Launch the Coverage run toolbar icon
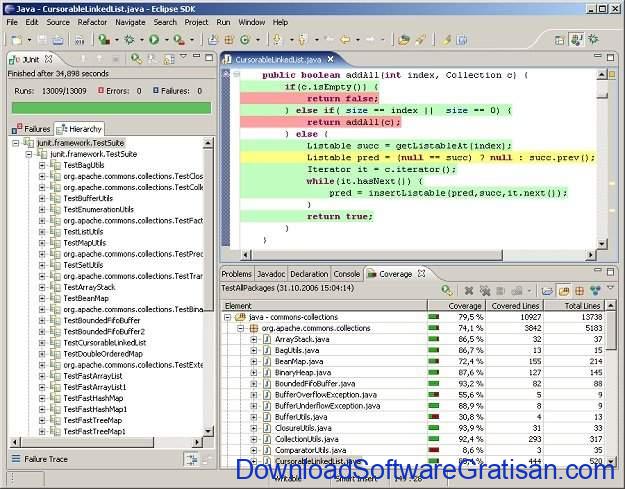This screenshot has height=489, width=625. coord(104,39)
